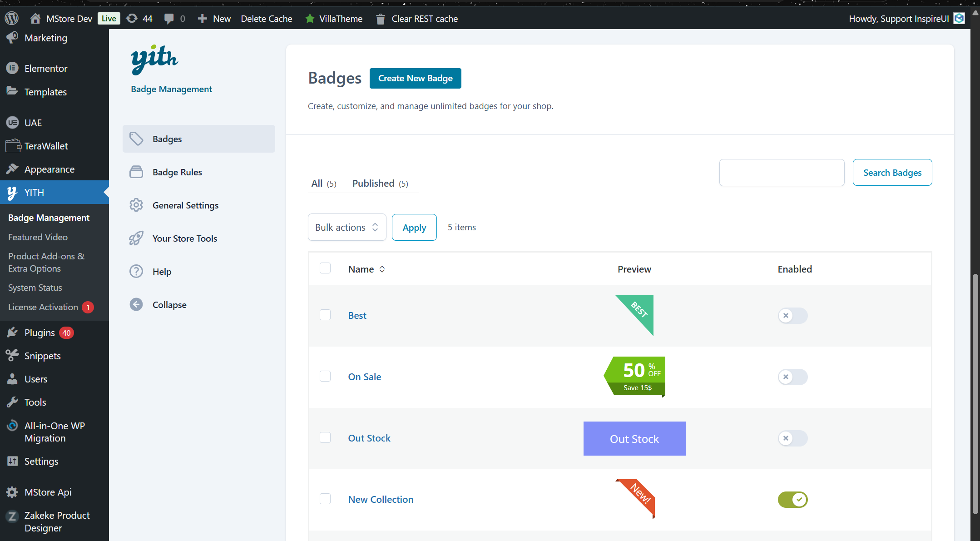This screenshot has height=541, width=980.
Task: Click the Create New Badge button
Action: pos(415,78)
